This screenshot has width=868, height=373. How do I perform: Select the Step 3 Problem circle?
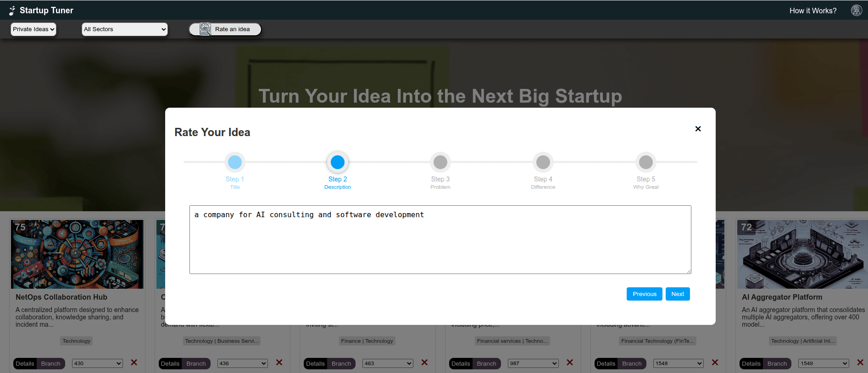point(440,162)
